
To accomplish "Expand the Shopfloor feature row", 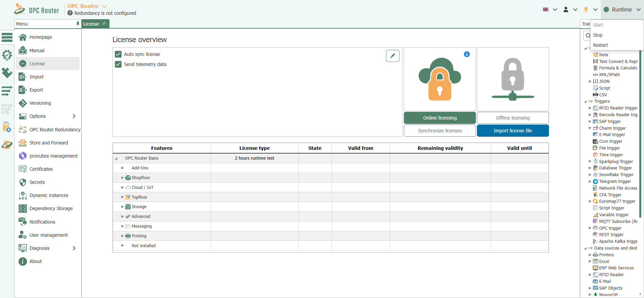I will click(x=123, y=178).
